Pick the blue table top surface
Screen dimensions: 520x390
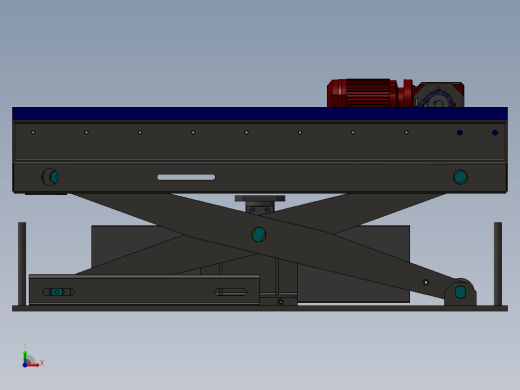(x=260, y=114)
